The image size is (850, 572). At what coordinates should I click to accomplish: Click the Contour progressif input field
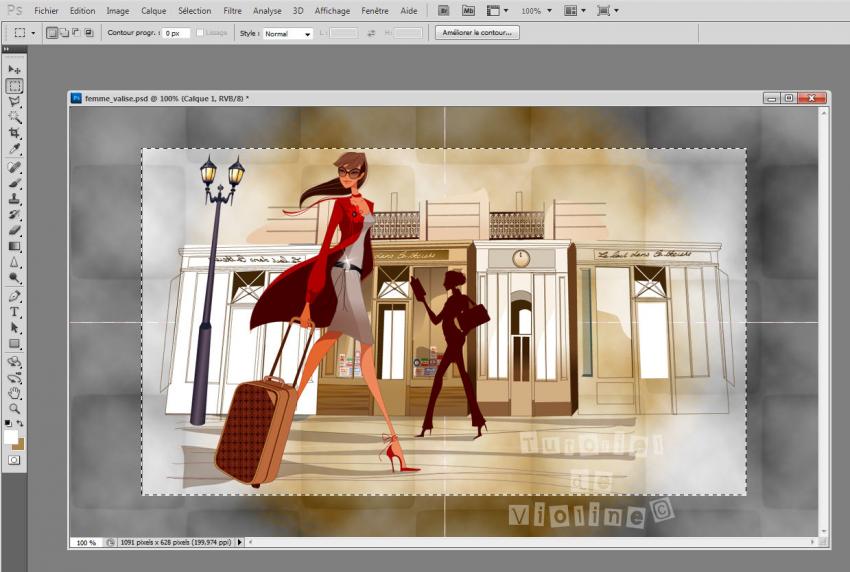click(176, 33)
